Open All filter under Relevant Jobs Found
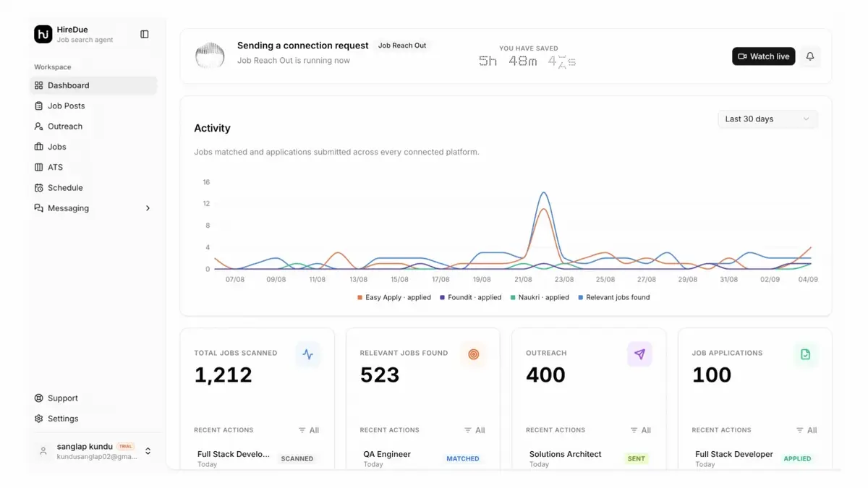868x488 pixels. coord(475,430)
